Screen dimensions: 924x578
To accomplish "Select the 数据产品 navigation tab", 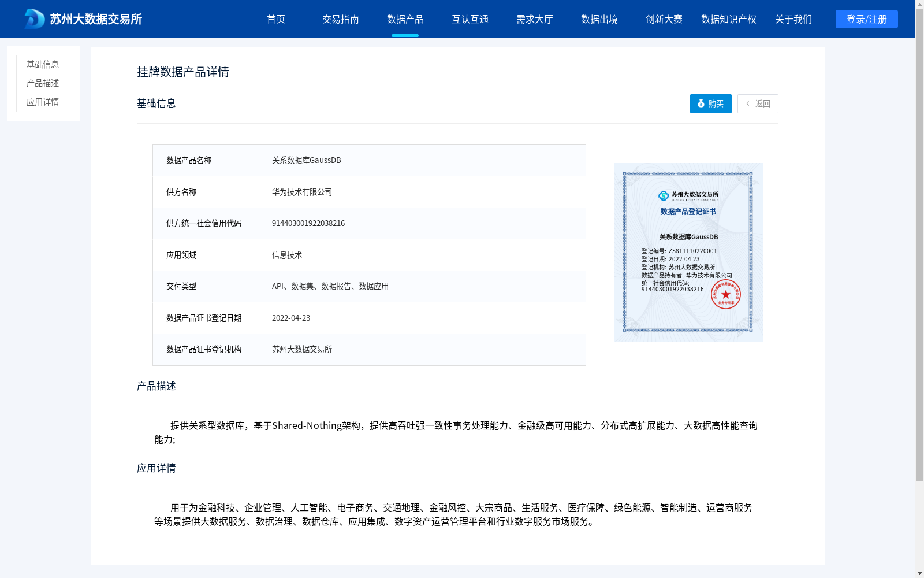I will coord(405,19).
